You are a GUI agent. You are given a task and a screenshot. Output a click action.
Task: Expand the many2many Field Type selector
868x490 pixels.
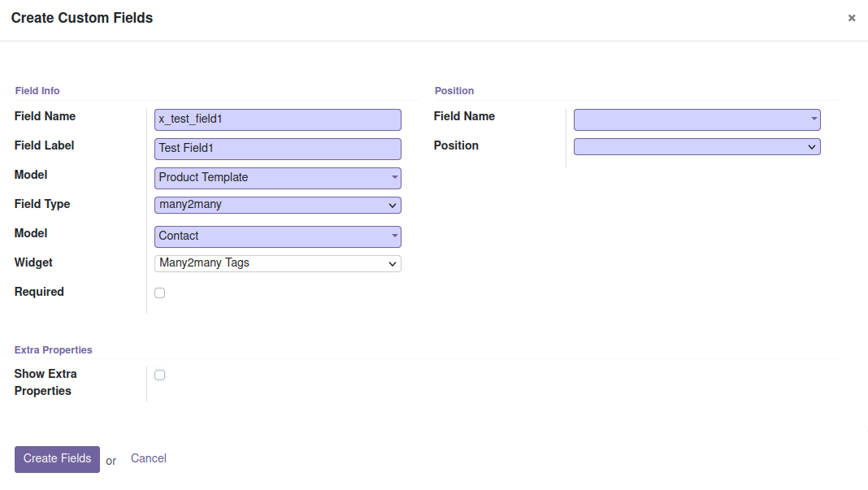[277, 206]
